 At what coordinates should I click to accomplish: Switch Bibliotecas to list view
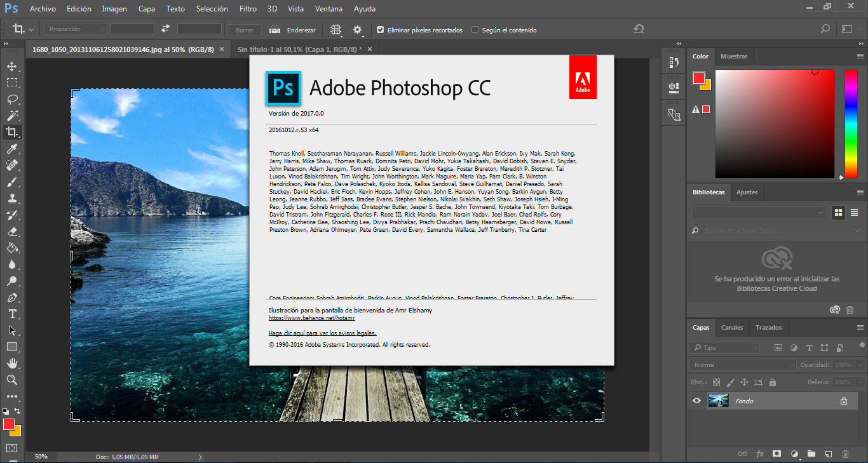coord(854,212)
